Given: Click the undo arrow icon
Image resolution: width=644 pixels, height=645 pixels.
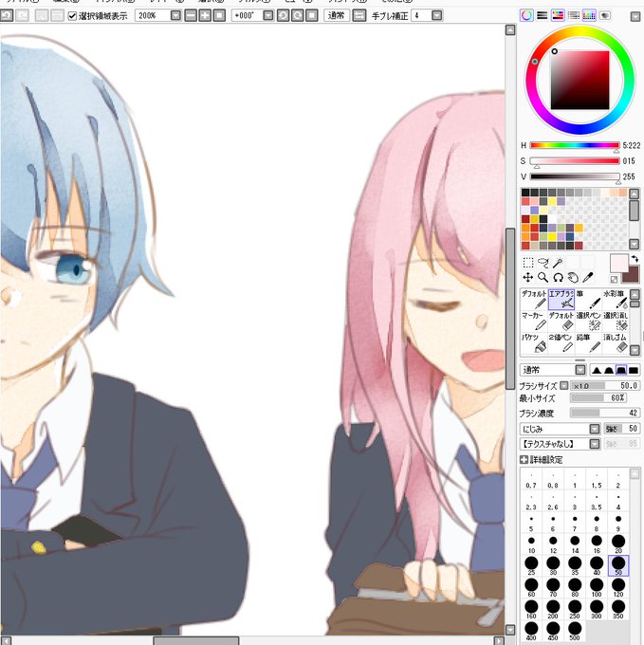Looking at the screenshot, I should click(7, 15).
